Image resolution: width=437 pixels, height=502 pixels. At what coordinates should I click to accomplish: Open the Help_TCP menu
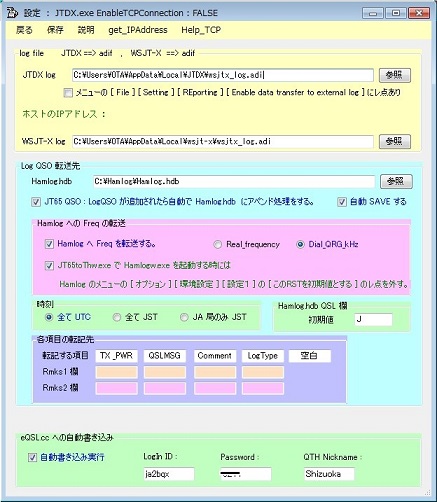[x=201, y=30]
